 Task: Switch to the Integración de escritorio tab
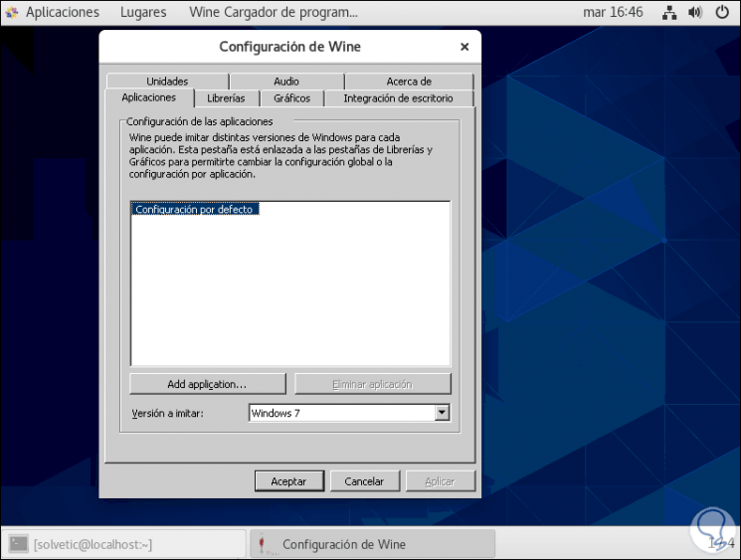tap(399, 98)
